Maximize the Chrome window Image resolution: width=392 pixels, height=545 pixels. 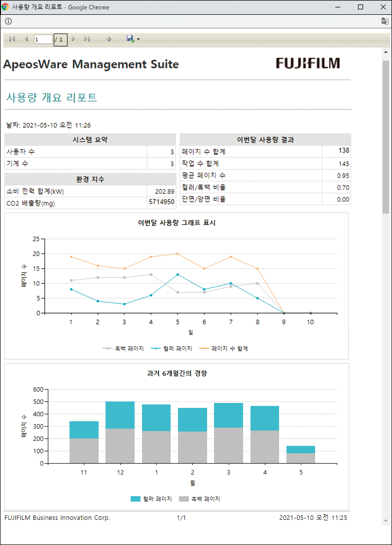coord(360,7)
